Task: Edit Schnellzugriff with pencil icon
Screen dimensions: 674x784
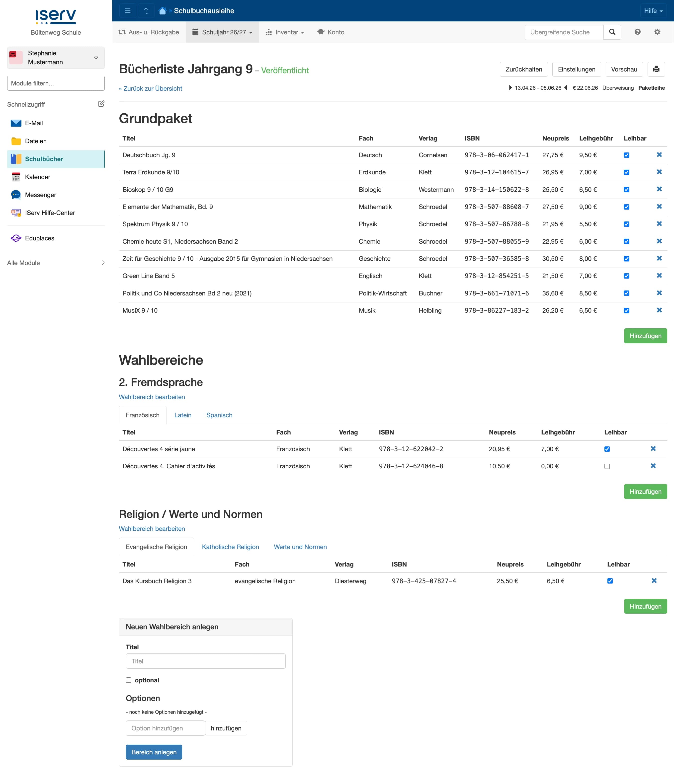Action: (x=101, y=104)
